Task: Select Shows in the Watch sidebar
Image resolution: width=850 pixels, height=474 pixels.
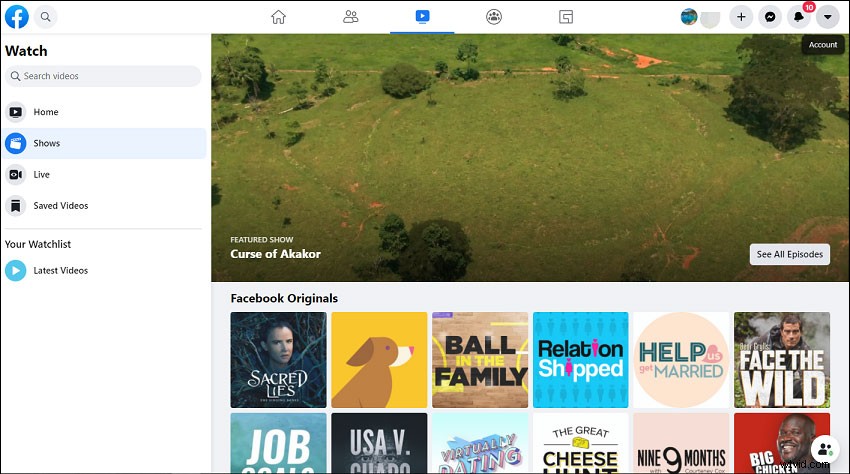Action: [x=104, y=144]
